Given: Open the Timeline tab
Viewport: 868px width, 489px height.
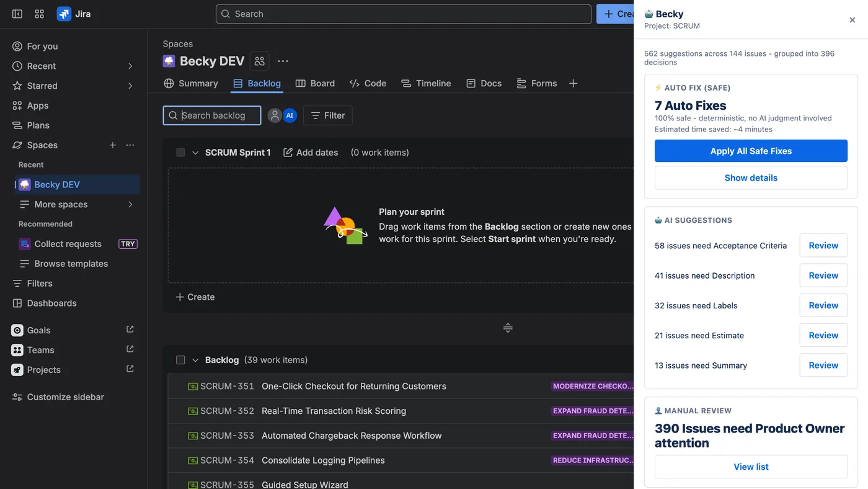Looking at the screenshot, I should tap(426, 83).
